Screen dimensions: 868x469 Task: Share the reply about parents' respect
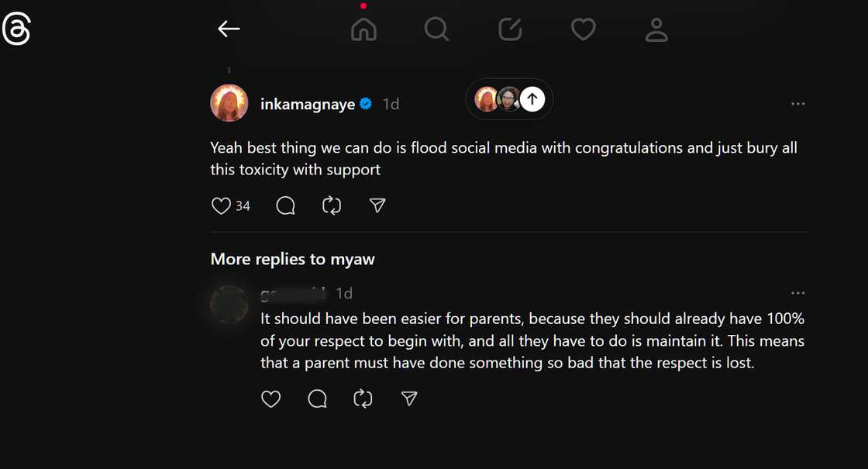[409, 398]
